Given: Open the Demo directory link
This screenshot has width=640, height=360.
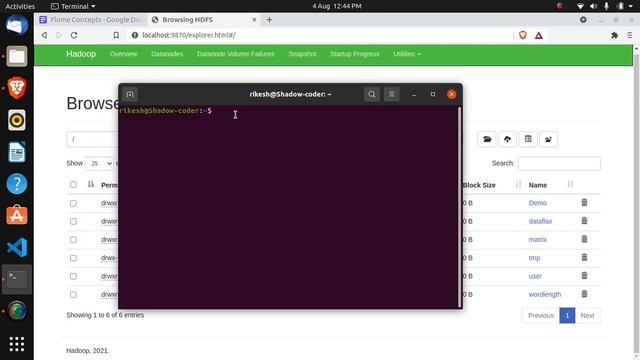Looking at the screenshot, I should (x=537, y=203).
